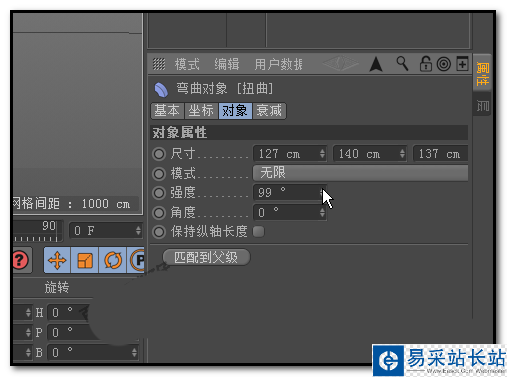This screenshot has height=377, width=507.
Task: Click the new attribute manager plus icon
Action: 462,64
